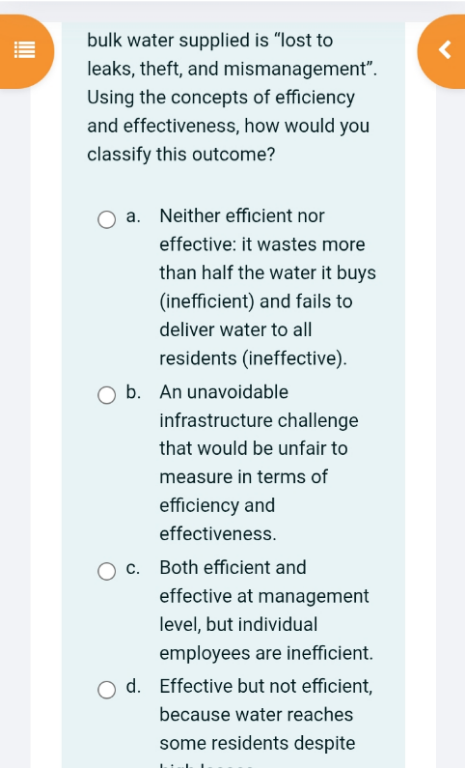Choose answer 'Neither efficient nor effective'
This screenshot has height=768, width=465.
tap(268, 287)
